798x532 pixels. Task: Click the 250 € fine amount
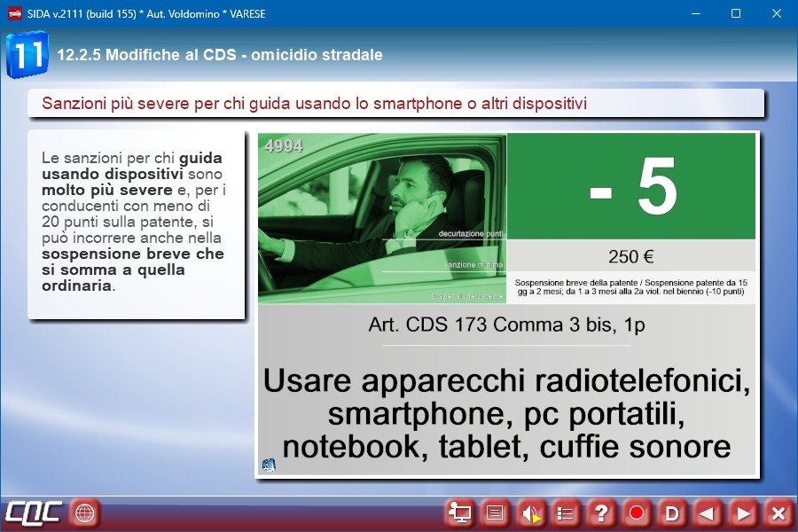631,257
